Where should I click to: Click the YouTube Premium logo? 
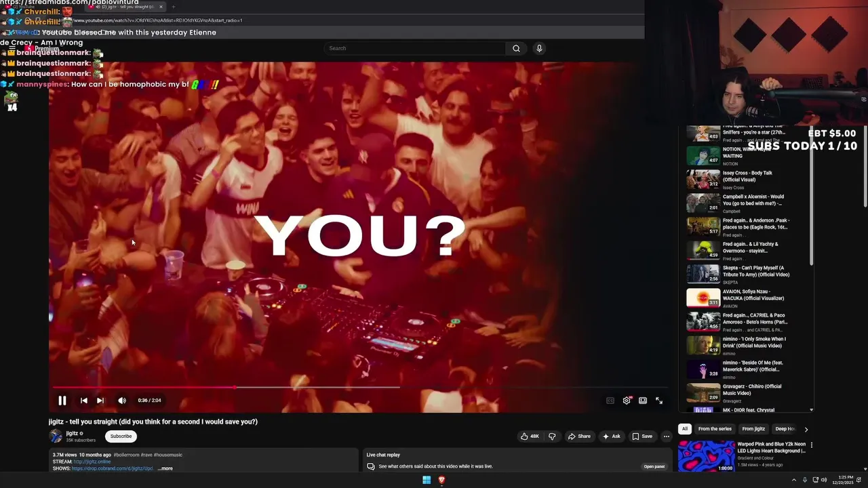(42, 49)
